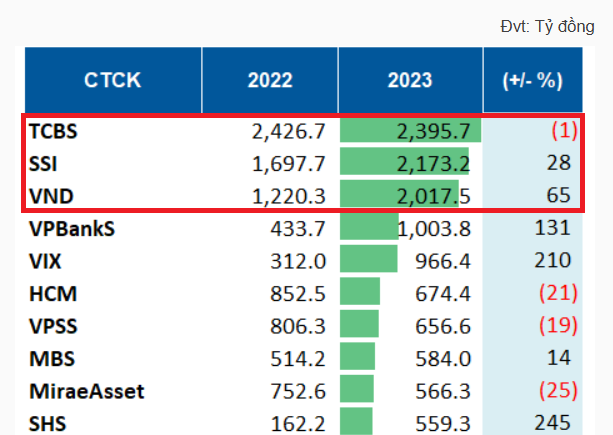613x435 pixels.
Task: Click the 674.4 value for HCM
Action: pos(443,294)
